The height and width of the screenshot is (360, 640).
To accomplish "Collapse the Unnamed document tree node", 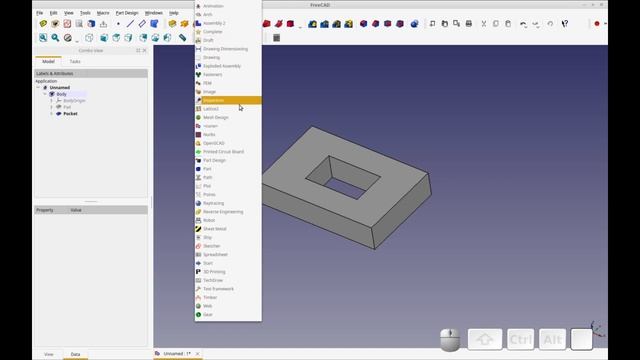I will 38,87.
